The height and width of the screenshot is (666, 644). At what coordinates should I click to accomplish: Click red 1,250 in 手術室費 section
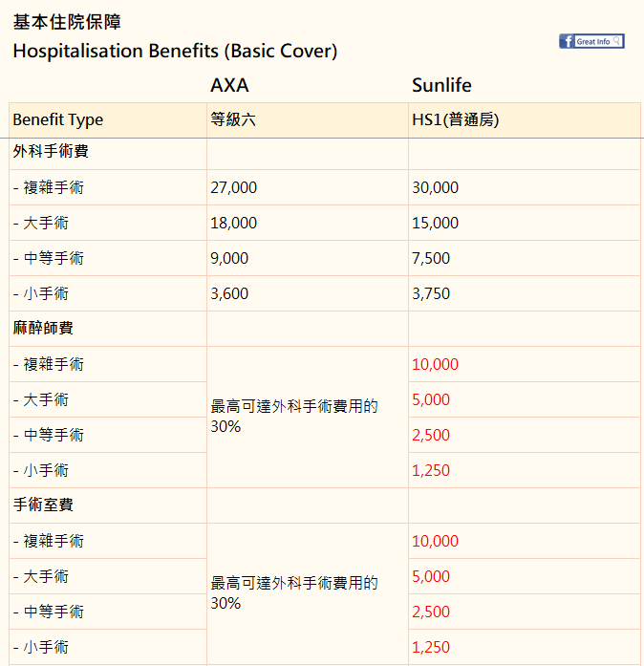click(431, 647)
